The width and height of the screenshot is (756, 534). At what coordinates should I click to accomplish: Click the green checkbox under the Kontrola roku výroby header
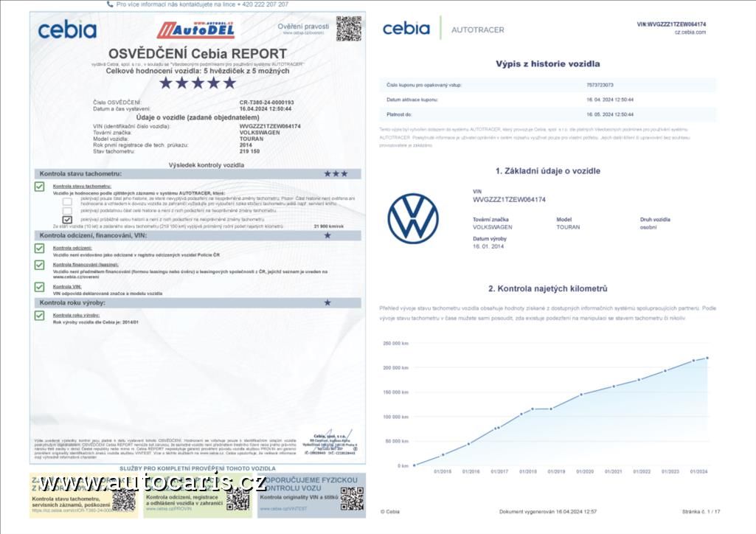pos(40,316)
